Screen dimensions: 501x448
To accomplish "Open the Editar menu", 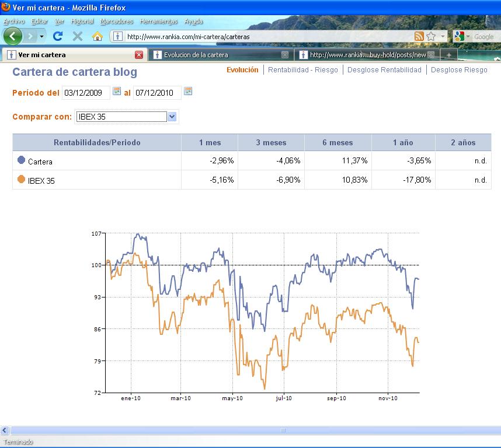I will tap(39, 21).
